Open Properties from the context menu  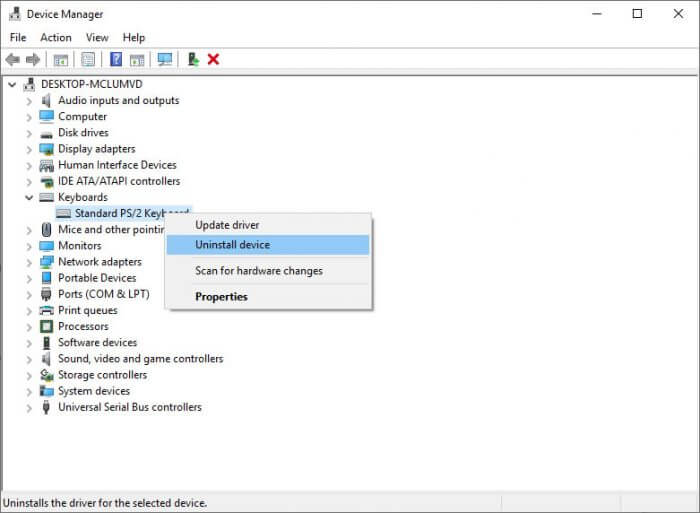(268, 296)
